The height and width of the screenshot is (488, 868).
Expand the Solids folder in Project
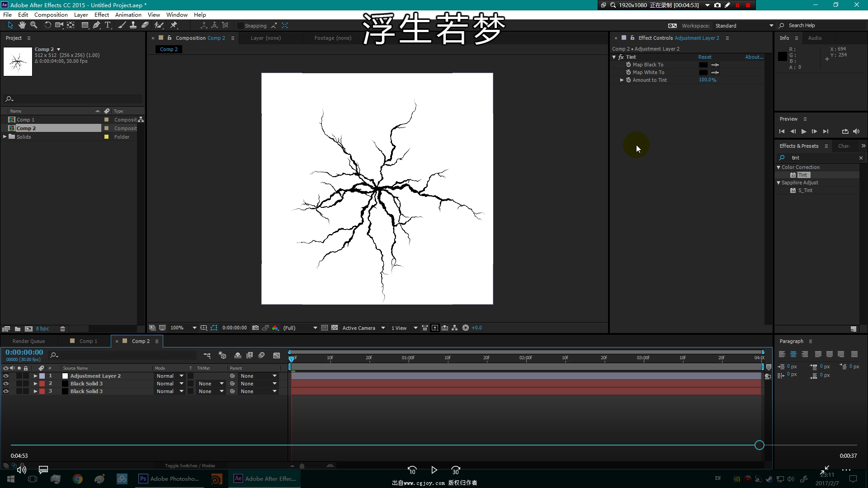(5, 136)
